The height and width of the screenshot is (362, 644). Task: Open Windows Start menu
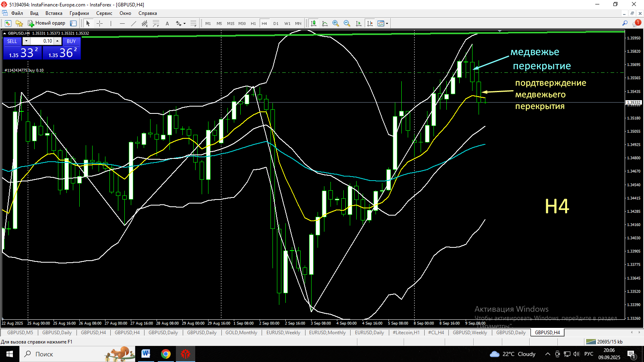point(10,354)
